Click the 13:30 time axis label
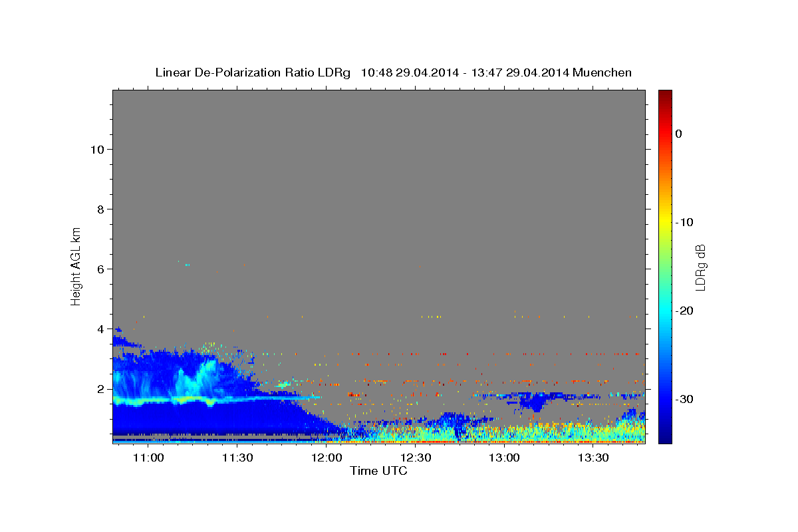This screenshot has width=798, height=532. pos(593,458)
